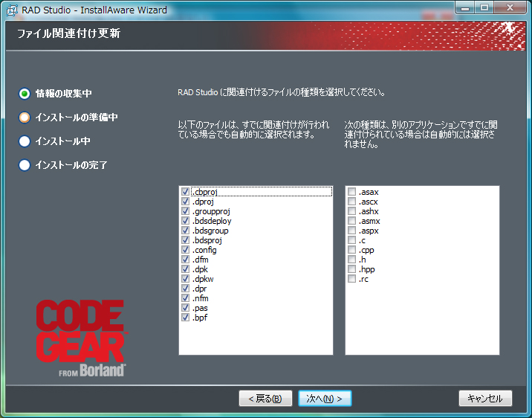Check the .rc checkbox
This screenshot has height=418, width=532.
click(x=352, y=279)
